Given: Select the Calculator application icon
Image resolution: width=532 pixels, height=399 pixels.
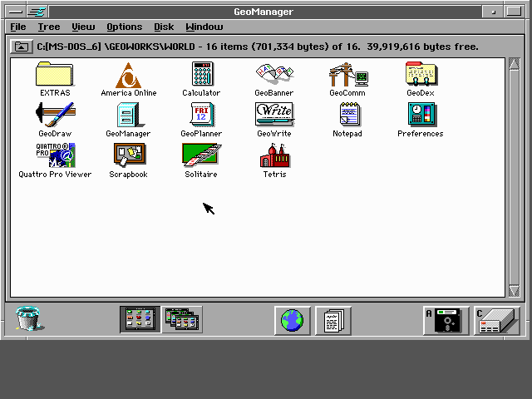Looking at the screenshot, I should point(202,74).
